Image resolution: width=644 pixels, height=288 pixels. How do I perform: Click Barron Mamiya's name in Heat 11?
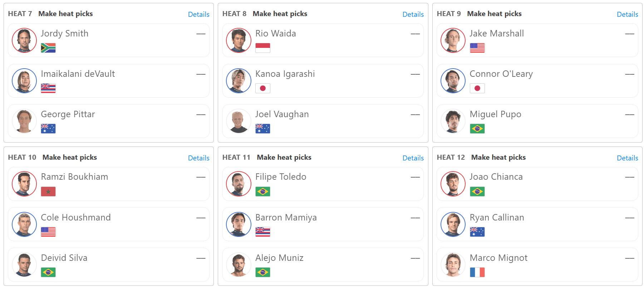coord(286,217)
